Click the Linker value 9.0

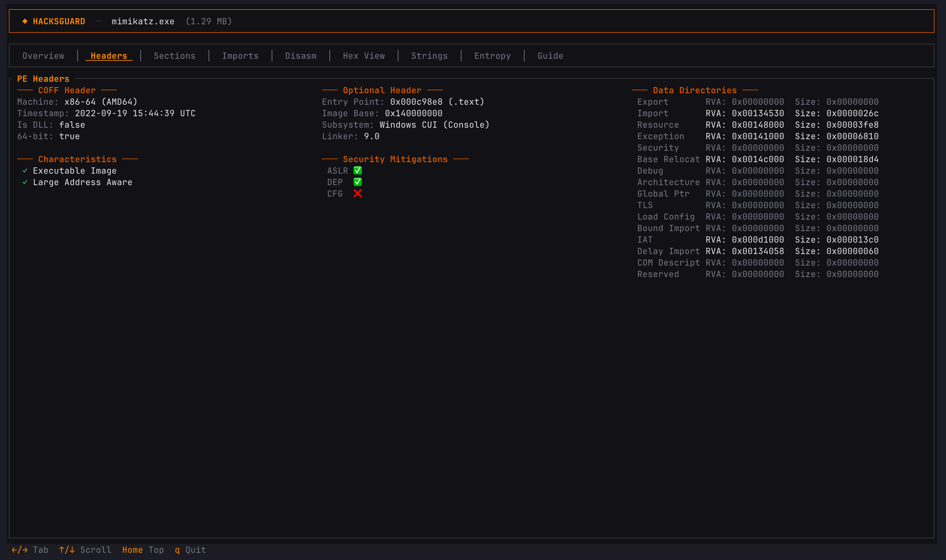pyautogui.click(x=372, y=136)
